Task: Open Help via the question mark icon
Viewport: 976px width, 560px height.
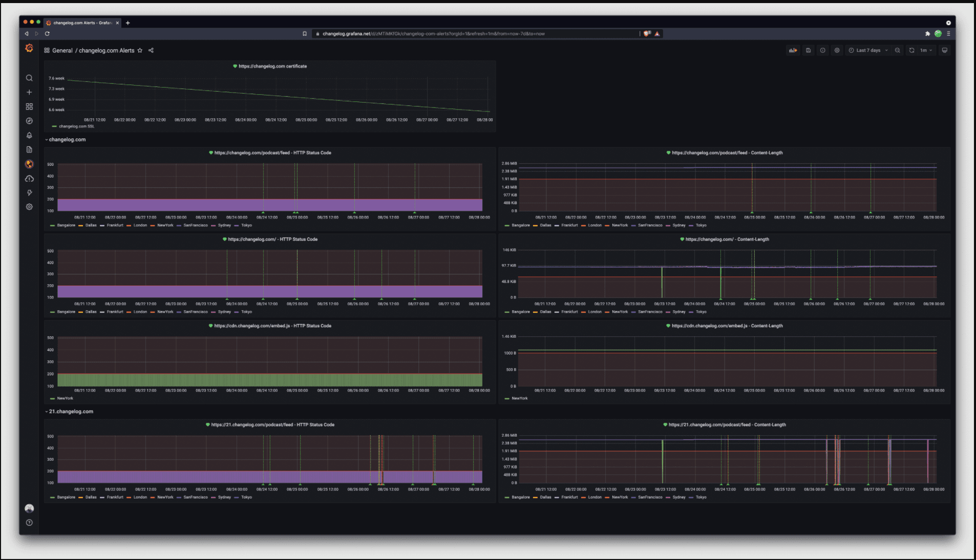Action: [x=29, y=523]
